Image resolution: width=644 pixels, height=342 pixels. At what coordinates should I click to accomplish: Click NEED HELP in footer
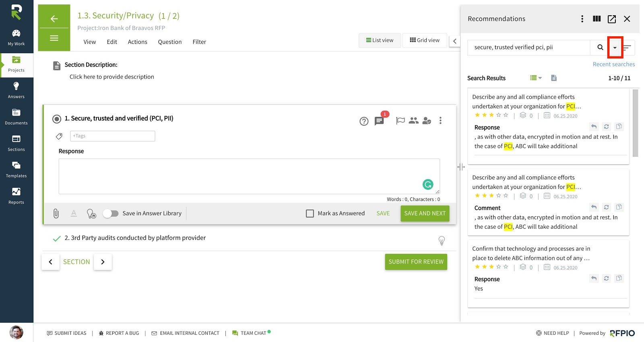[x=553, y=333]
